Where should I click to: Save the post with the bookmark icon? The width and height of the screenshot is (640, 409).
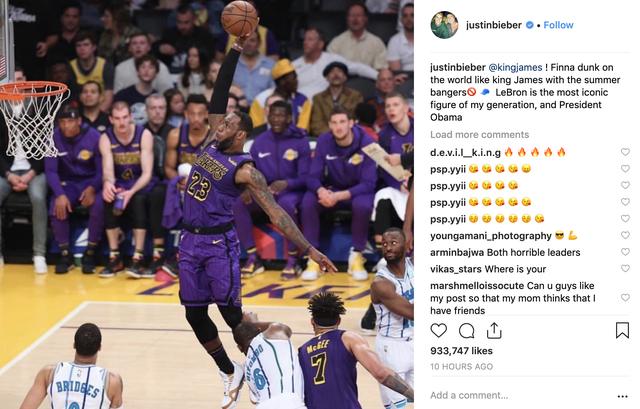coord(622,330)
